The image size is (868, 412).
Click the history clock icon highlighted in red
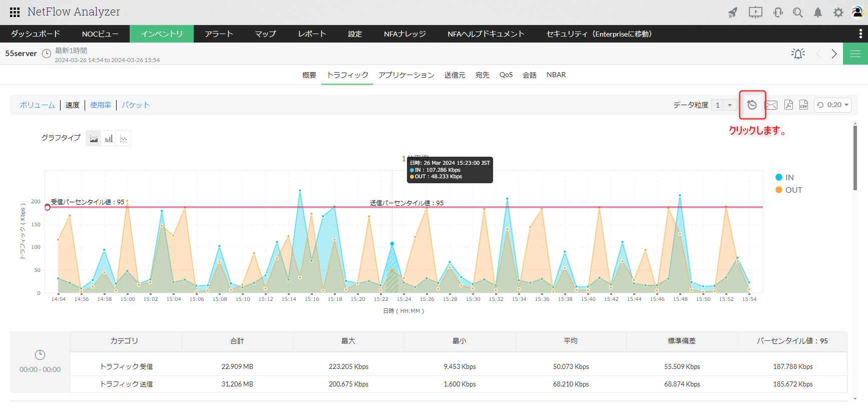[752, 105]
